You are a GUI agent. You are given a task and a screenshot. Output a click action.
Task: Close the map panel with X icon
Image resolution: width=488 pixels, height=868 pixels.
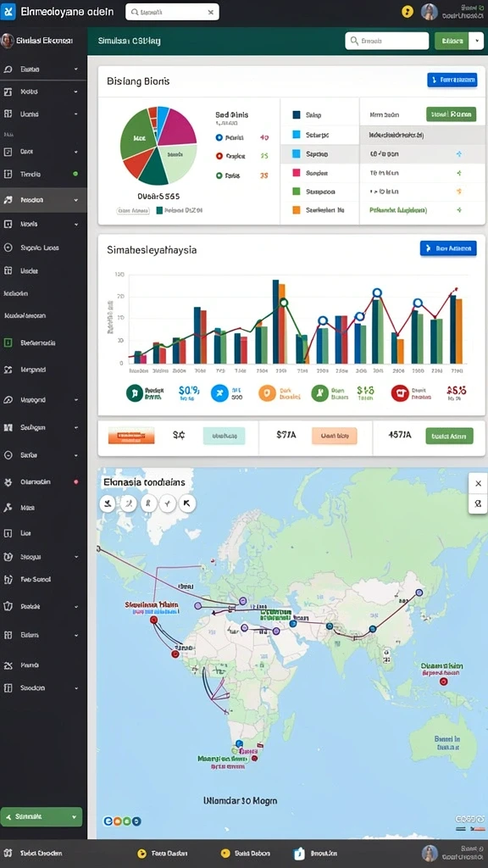(x=478, y=483)
